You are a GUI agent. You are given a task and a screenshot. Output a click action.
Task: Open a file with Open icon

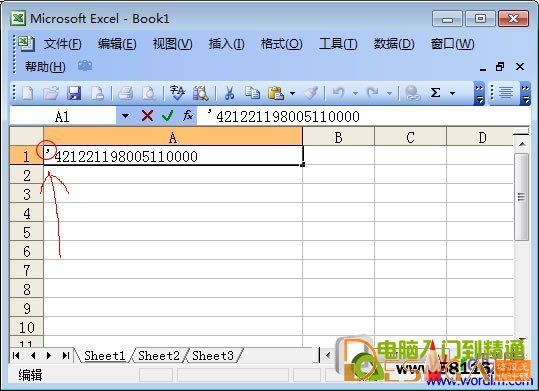(x=51, y=93)
